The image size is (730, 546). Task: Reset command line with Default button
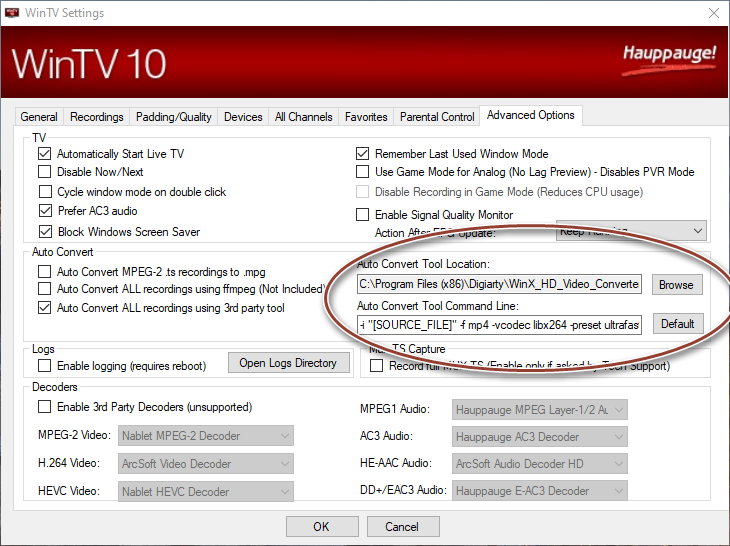677,324
